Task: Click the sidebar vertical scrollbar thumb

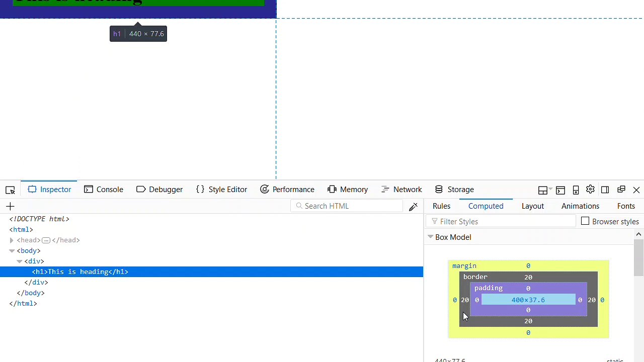Action: point(638,257)
